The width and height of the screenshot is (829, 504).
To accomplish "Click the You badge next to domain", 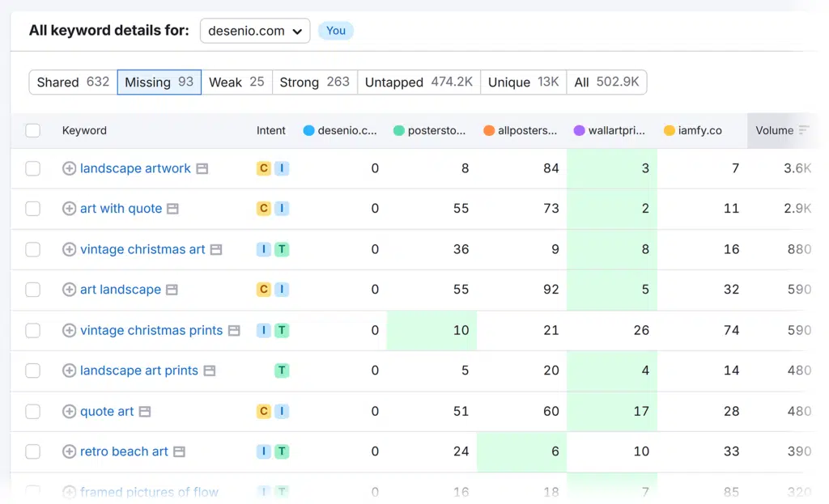I will click(x=336, y=31).
